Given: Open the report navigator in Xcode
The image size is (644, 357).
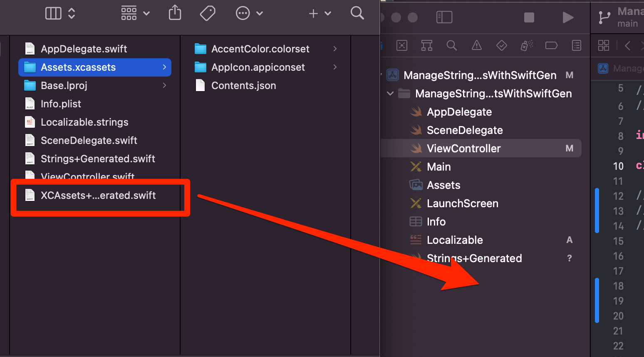Looking at the screenshot, I should point(577,45).
